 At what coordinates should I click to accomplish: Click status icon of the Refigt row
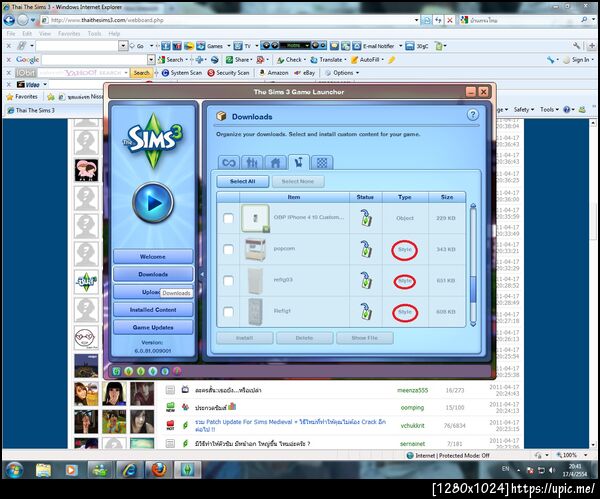click(x=366, y=311)
